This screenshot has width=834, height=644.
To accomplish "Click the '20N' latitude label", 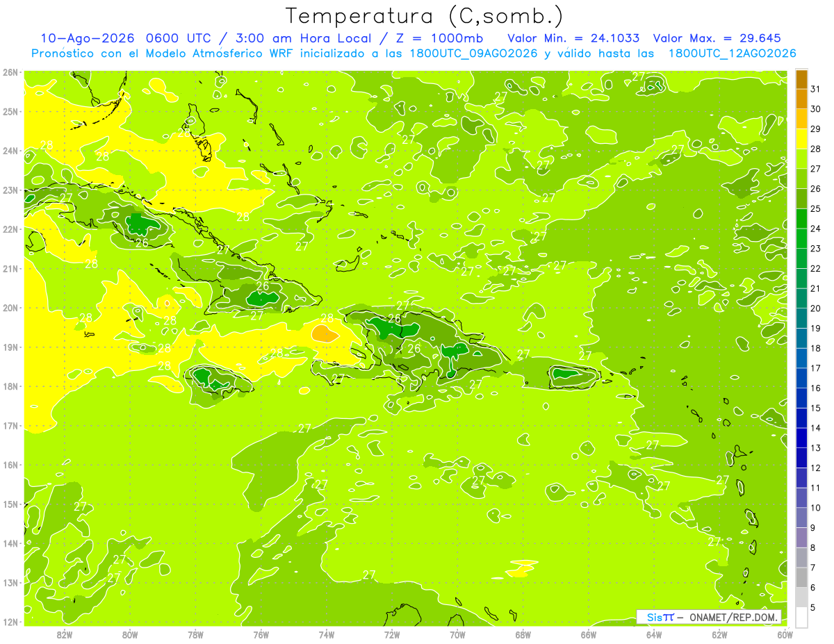I will point(10,308).
